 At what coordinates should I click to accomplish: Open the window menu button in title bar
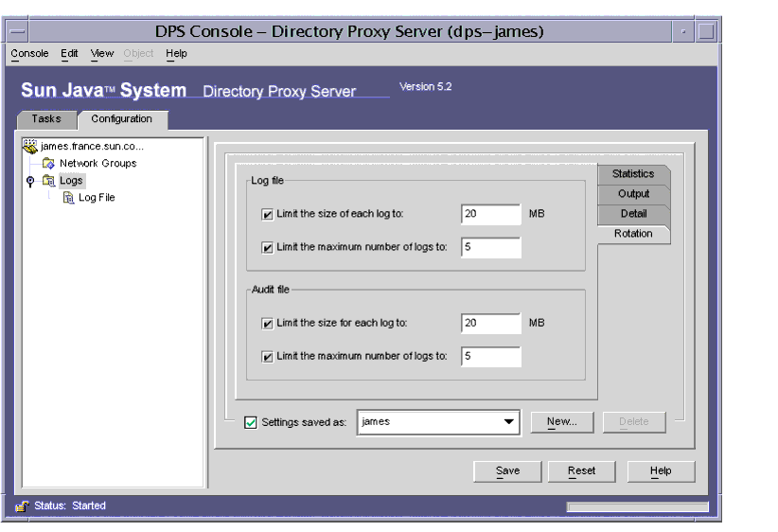pyautogui.click(x=17, y=31)
